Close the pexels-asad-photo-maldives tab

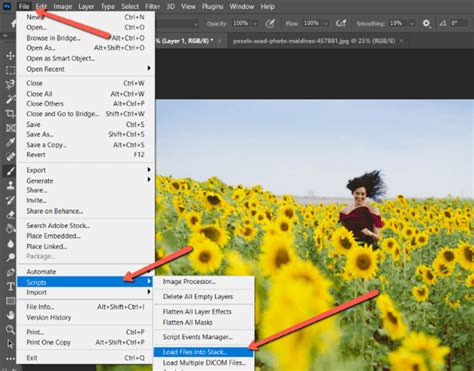point(401,41)
